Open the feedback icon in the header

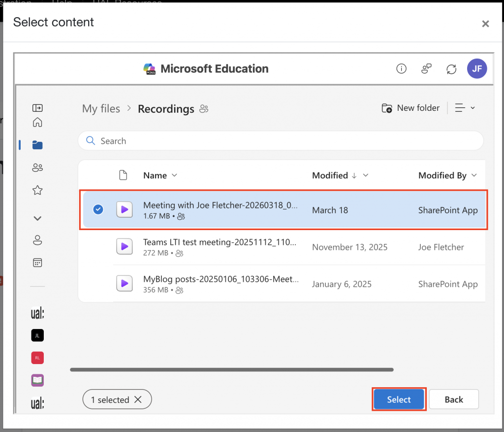coord(427,69)
